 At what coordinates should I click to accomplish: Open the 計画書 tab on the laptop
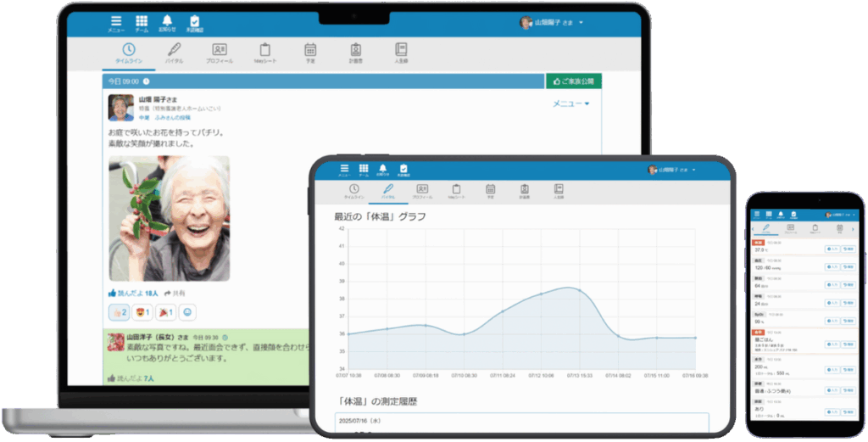(x=355, y=53)
